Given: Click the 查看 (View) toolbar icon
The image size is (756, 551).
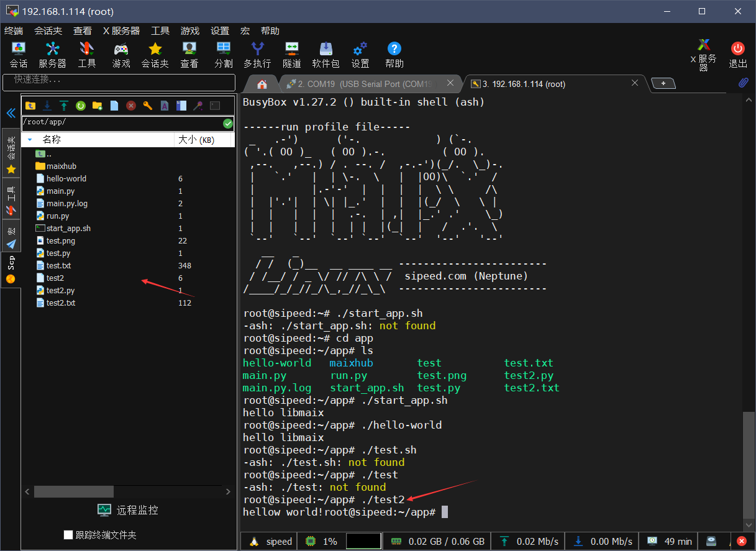Looking at the screenshot, I should tap(189, 55).
